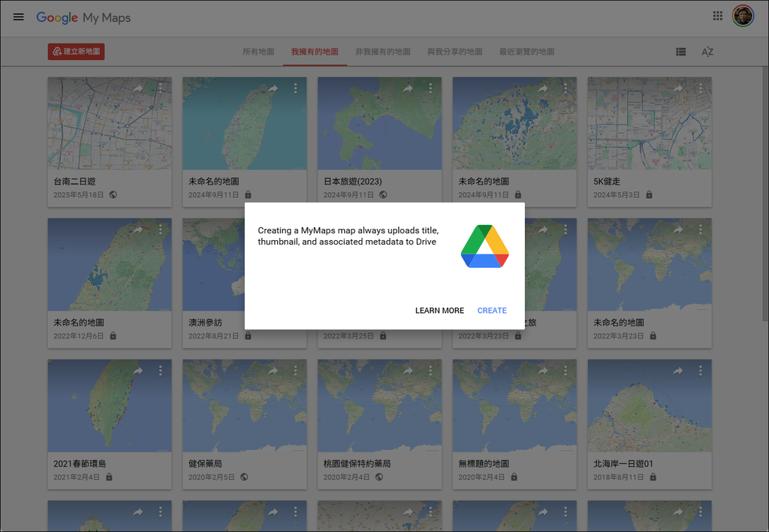Click the account profile avatar
The image size is (769, 532).
(x=743, y=17)
